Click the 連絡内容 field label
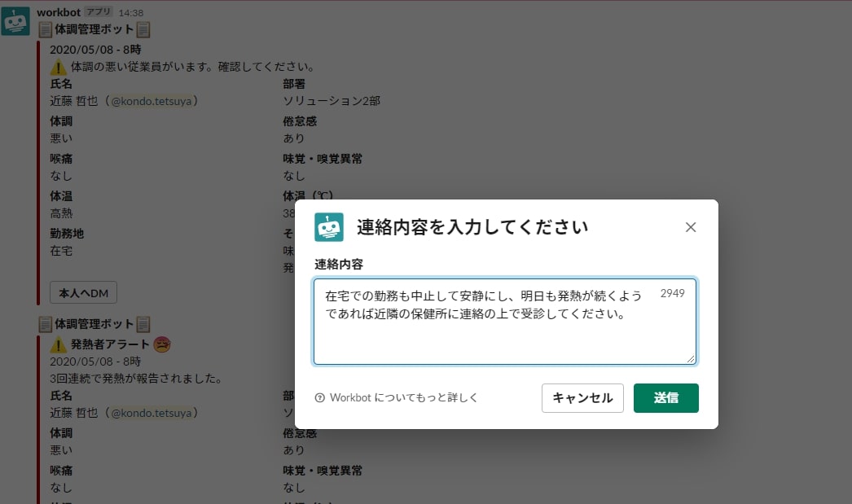Image resolution: width=852 pixels, height=504 pixels. click(339, 265)
